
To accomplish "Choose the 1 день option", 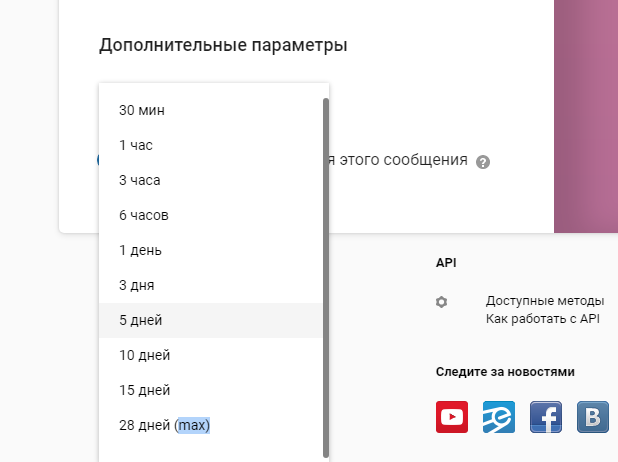I will coord(140,250).
